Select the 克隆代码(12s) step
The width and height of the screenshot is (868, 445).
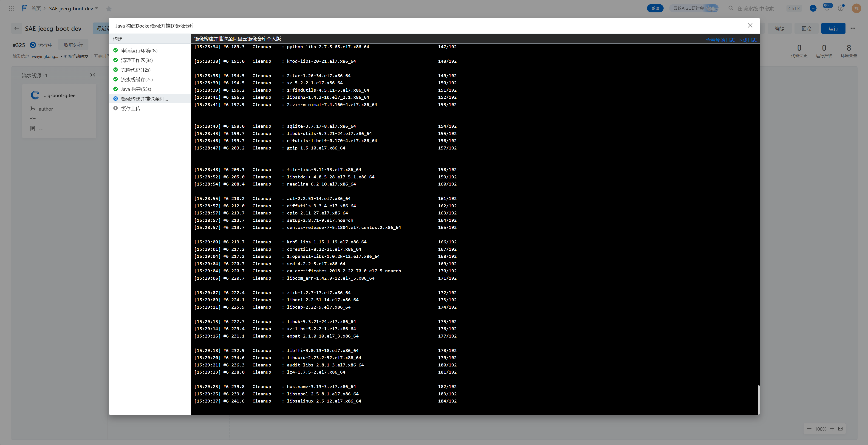click(150, 70)
